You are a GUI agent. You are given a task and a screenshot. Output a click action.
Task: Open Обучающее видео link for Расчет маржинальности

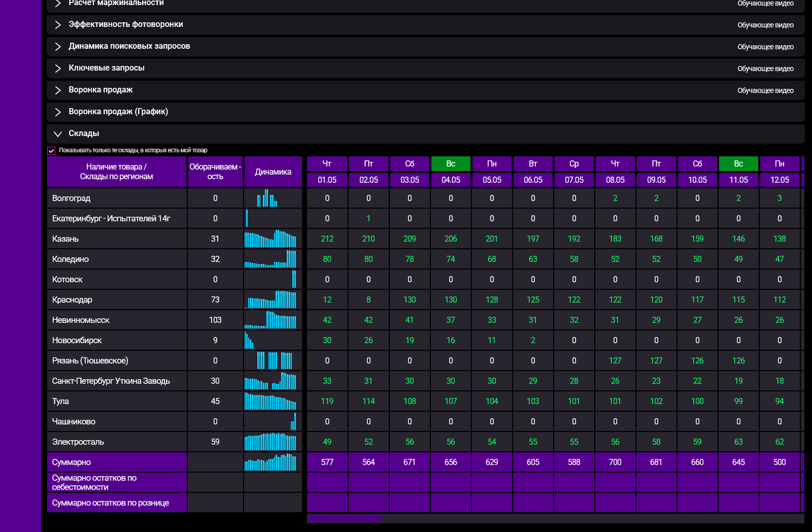point(765,4)
